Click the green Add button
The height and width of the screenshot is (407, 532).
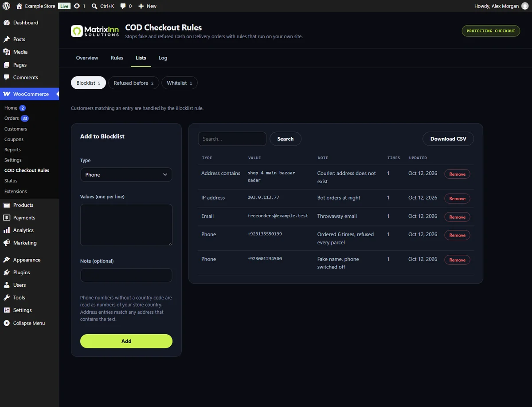coord(126,341)
